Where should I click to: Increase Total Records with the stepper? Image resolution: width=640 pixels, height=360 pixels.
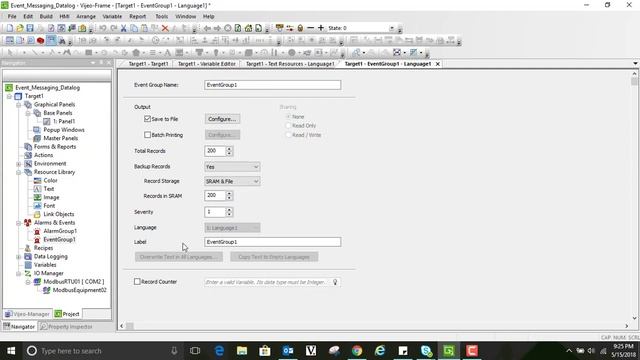coord(229,149)
